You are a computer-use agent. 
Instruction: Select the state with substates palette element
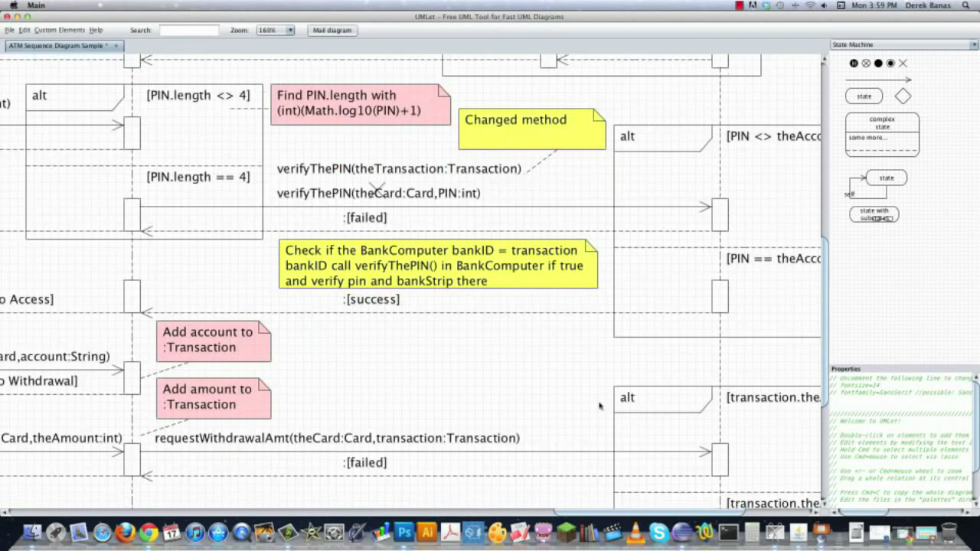click(x=874, y=214)
